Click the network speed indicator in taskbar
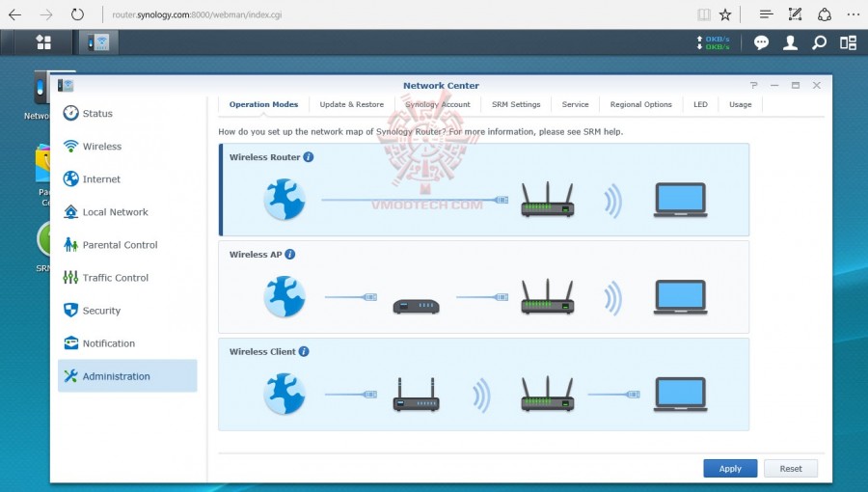The image size is (868, 492). click(x=713, y=42)
